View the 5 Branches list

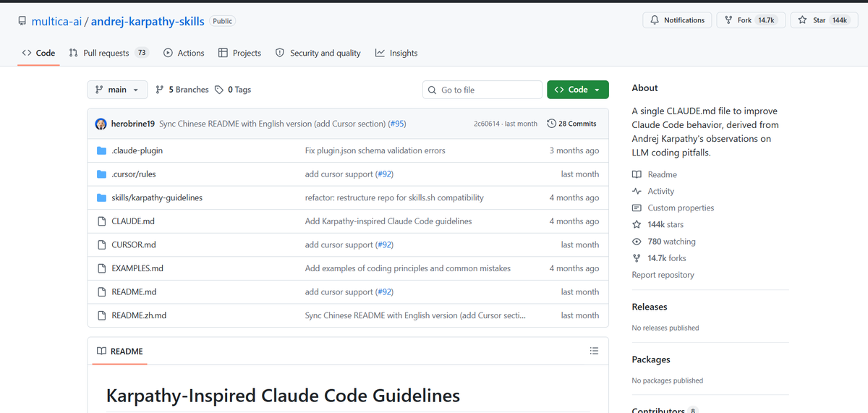tap(182, 90)
